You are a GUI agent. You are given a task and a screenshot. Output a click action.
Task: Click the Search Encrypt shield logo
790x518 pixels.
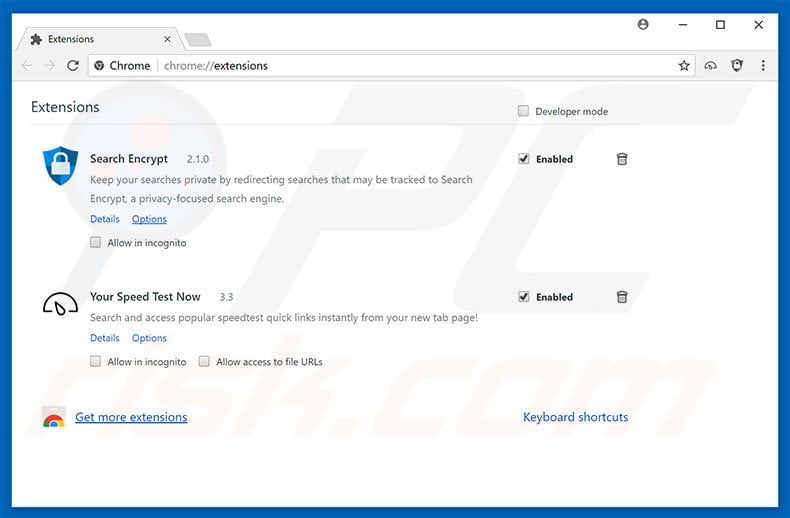tap(60, 166)
